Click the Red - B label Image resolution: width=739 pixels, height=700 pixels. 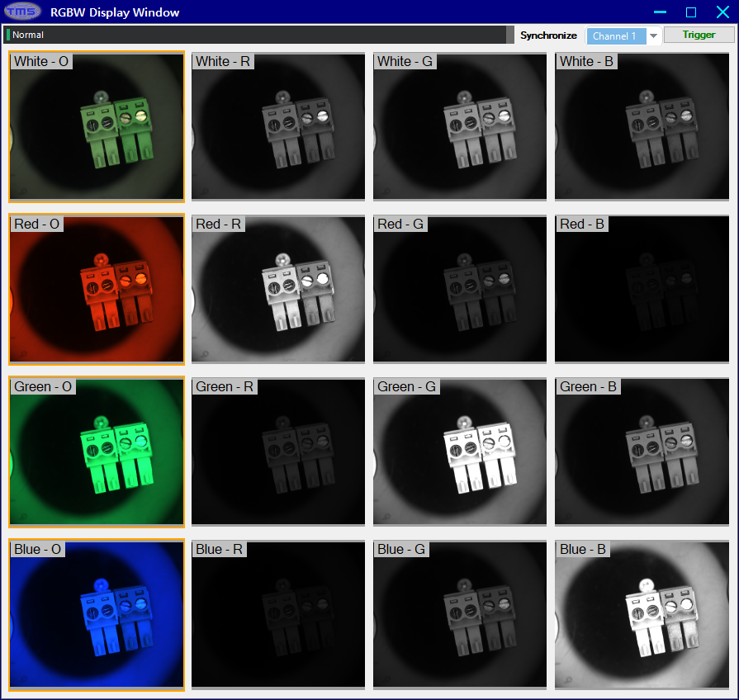click(x=581, y=223)
